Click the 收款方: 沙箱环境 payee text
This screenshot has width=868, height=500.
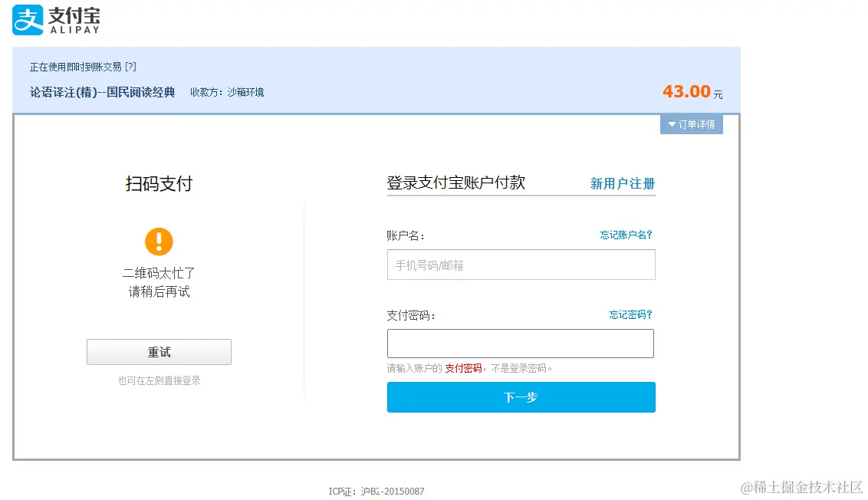pyautogui.click(x=227, y=93)
